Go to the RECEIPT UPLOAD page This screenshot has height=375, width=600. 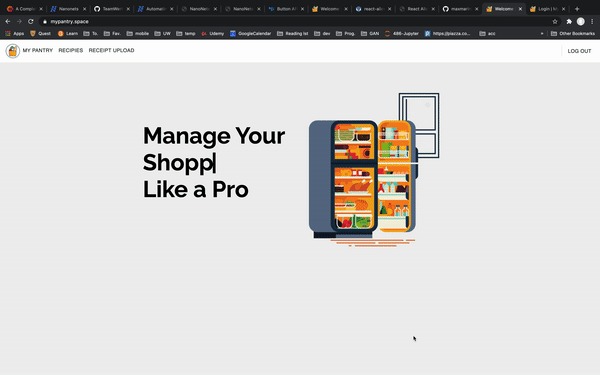[x=111, y=50]
